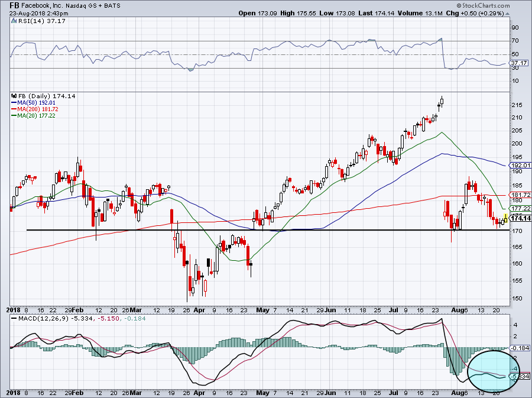Click the red MA(200) legend line sample

(x=14, y=109)
